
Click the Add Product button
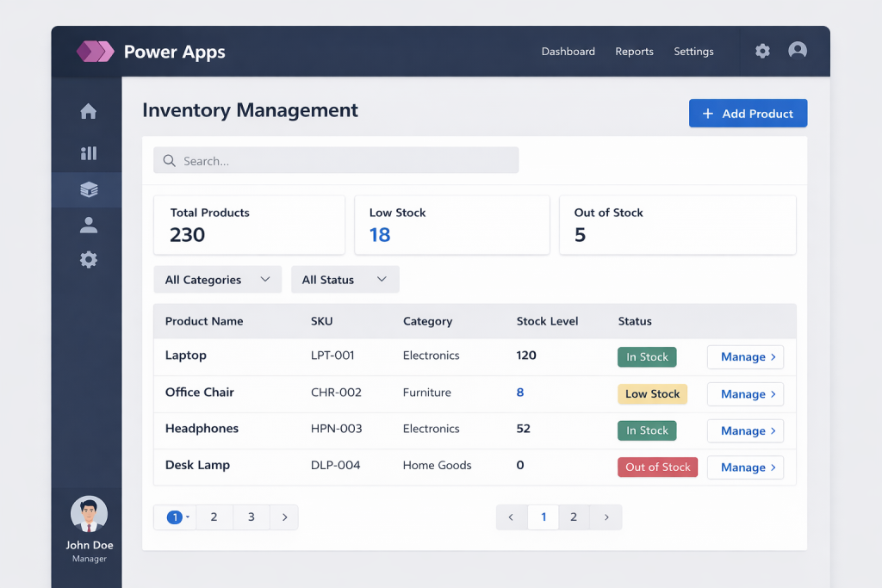pyautogui.click(x=748, y=114)
